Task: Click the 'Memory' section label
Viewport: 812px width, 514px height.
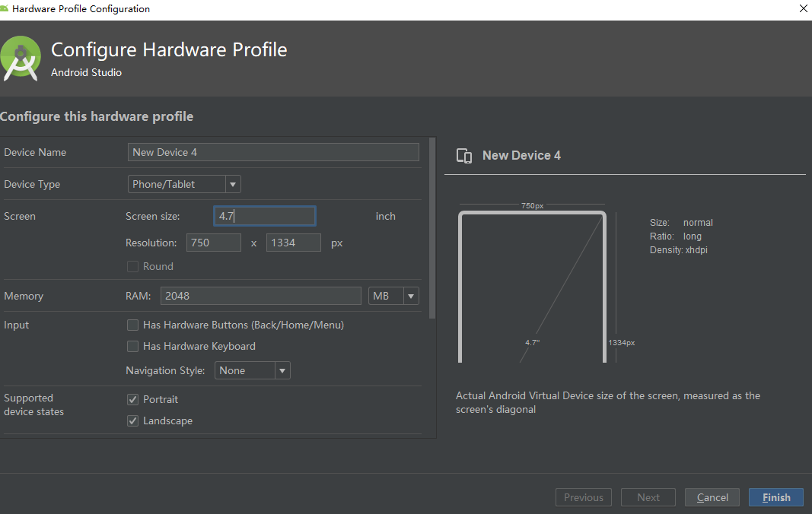Action: tap(24, 296)
